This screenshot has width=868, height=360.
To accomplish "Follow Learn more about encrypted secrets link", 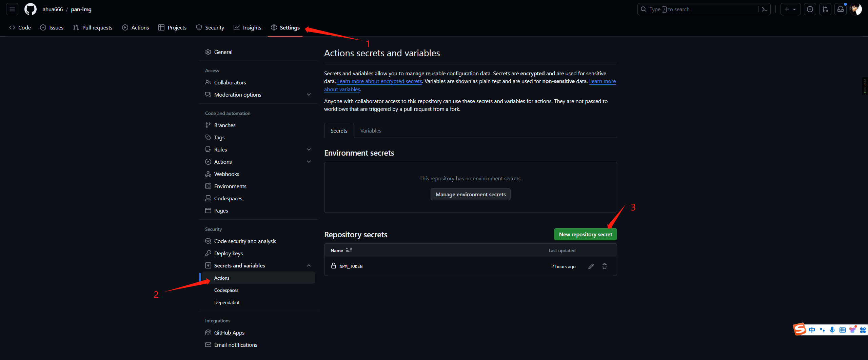I will point(379,81).
